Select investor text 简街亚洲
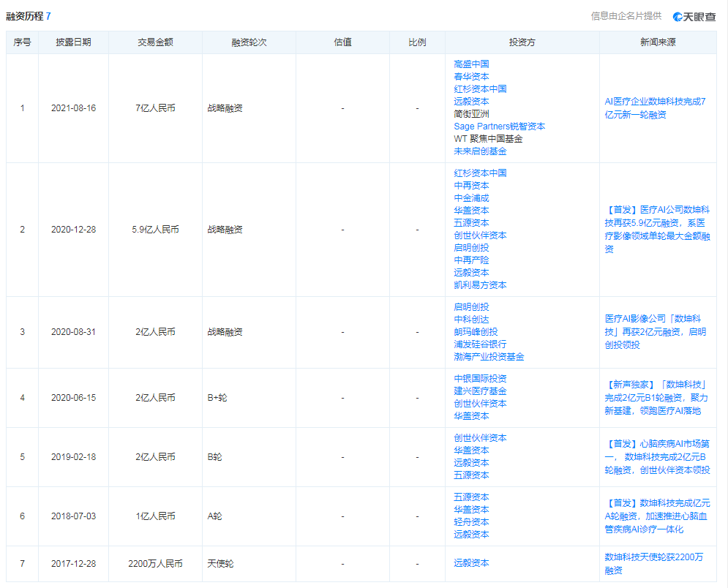The width and height of the screenshot is (728, 588). click(471, 113)
